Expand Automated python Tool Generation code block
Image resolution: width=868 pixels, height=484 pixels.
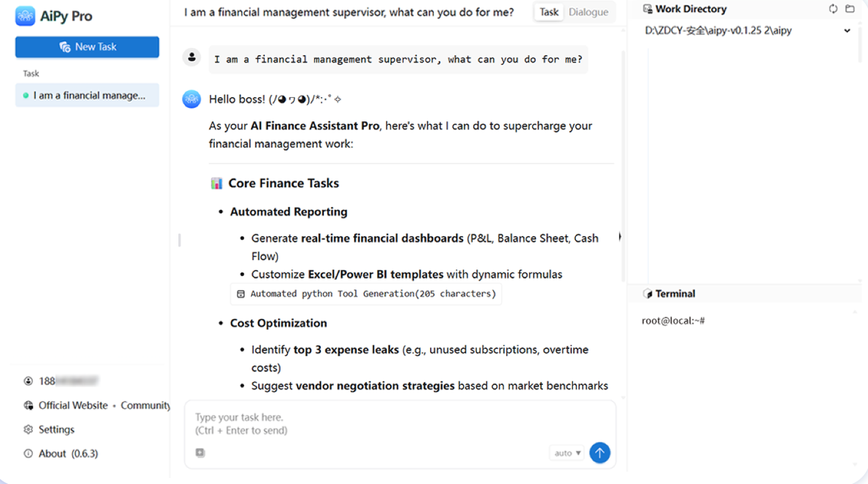[x=366, y=294]
